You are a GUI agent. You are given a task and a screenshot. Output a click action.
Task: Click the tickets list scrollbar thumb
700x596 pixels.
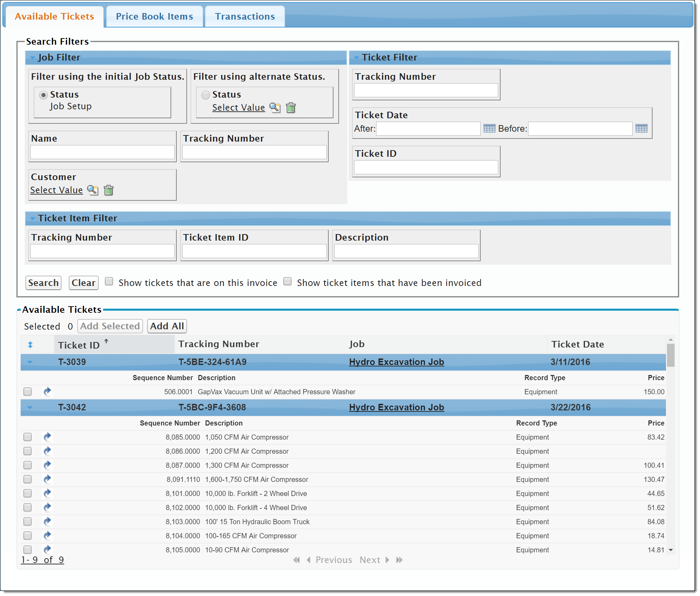pos(670,355)
